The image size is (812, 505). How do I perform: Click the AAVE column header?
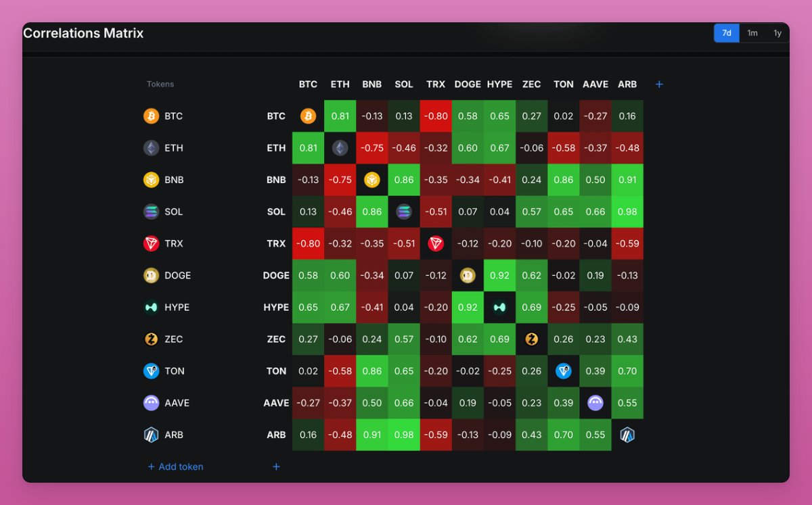[595, 85]
